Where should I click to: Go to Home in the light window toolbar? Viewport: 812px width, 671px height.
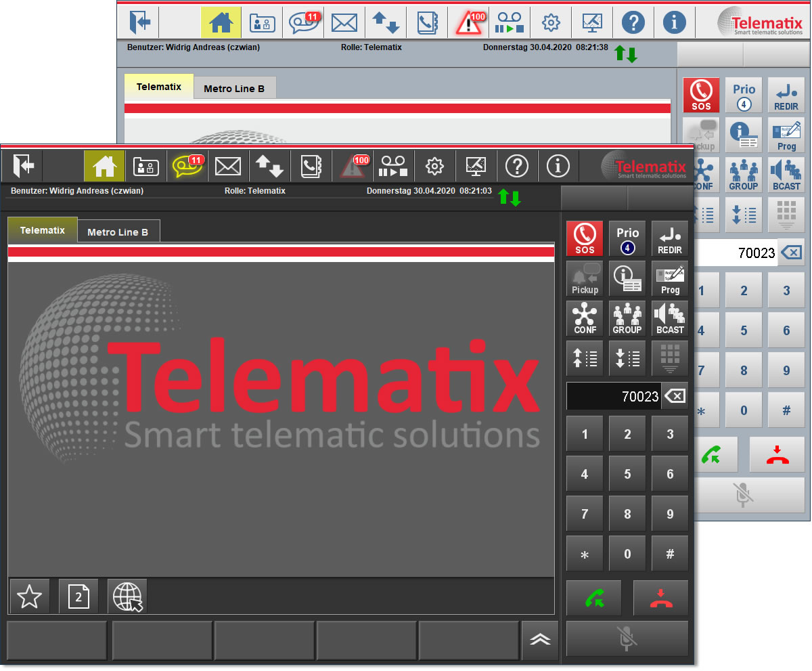[x=221, y=22]
